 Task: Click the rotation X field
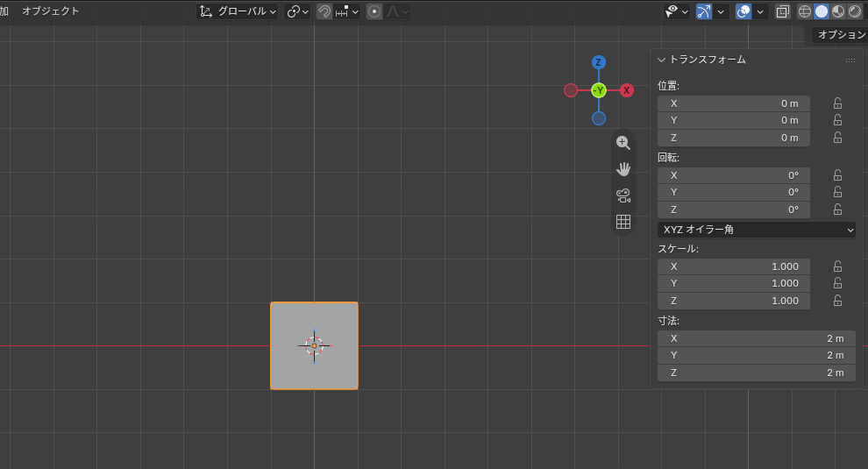tap(734, 175)
